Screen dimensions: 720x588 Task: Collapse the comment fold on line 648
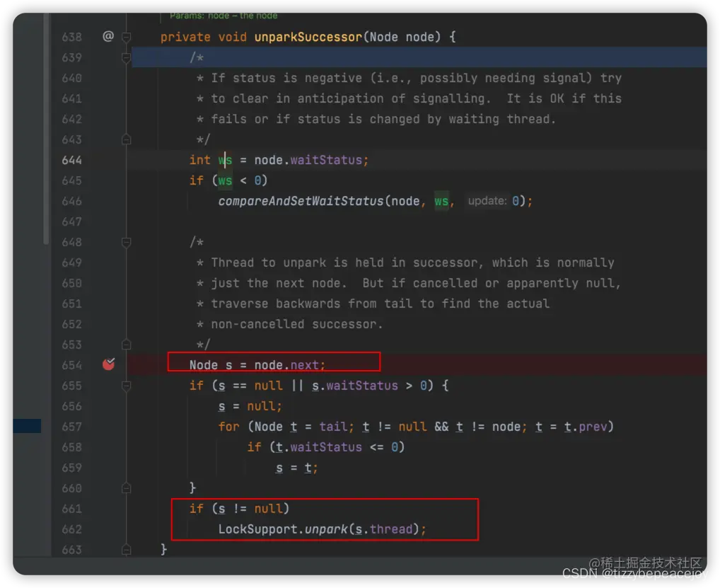point(127,242)
